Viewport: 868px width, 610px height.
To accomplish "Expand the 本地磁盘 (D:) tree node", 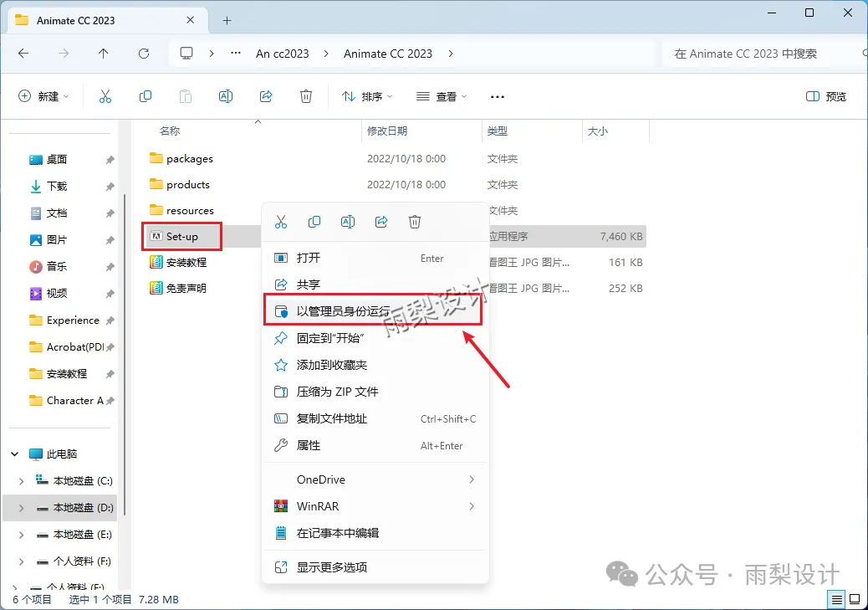I will click(x=21, y=508).
